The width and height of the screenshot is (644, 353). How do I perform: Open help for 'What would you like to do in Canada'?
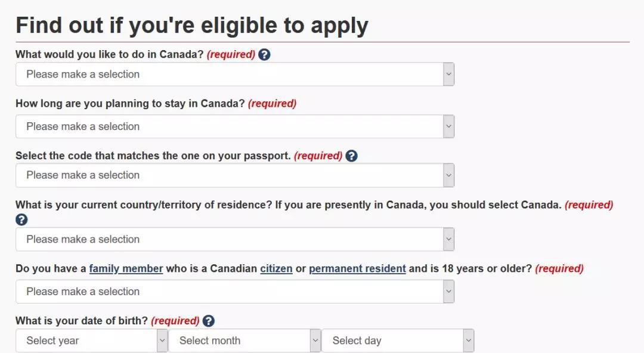[264, 54]
